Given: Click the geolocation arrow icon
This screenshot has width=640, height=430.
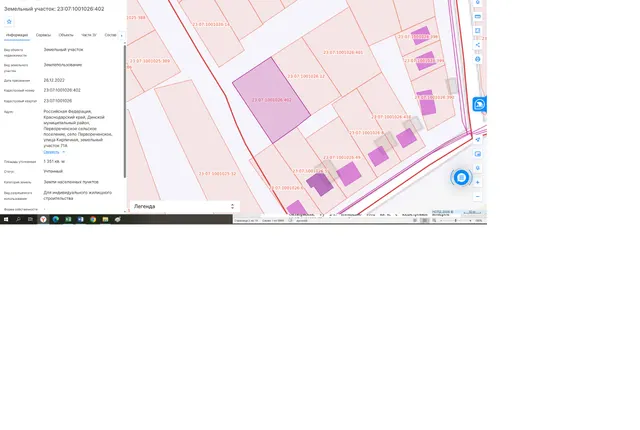Looking at the screenshot, I should coord(478,140).
